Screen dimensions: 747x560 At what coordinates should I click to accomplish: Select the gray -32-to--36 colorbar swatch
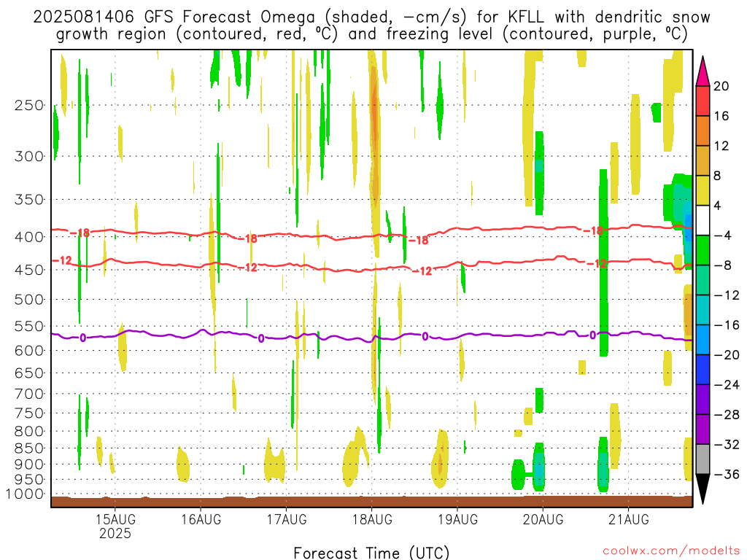[x=703, y=459]
